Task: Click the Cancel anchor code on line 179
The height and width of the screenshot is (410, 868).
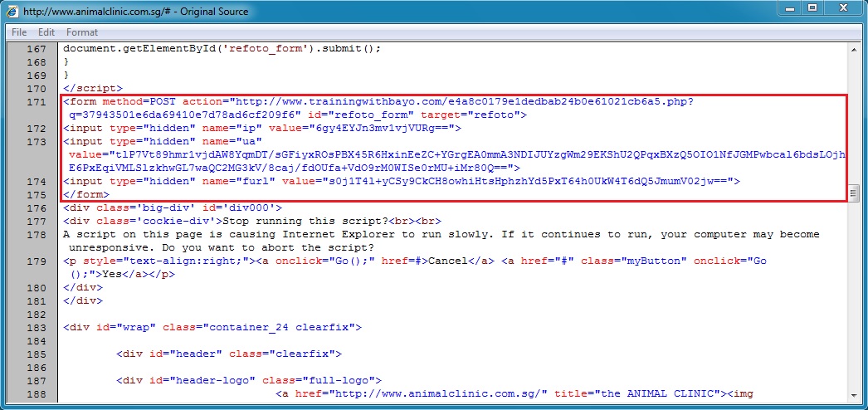Action: (x=376, y=261)
